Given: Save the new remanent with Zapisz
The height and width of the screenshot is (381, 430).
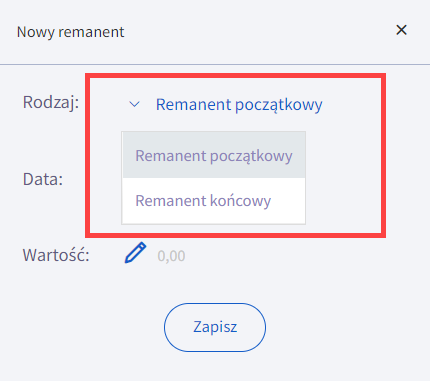Looking at the screenshot, I should tap(215, 327).
